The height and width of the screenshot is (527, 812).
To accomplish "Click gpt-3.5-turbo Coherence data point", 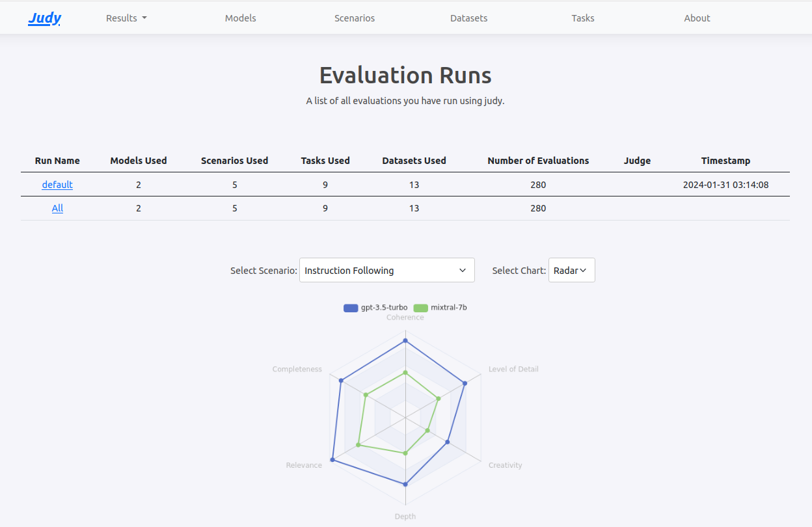I will (x=405, y=340).
